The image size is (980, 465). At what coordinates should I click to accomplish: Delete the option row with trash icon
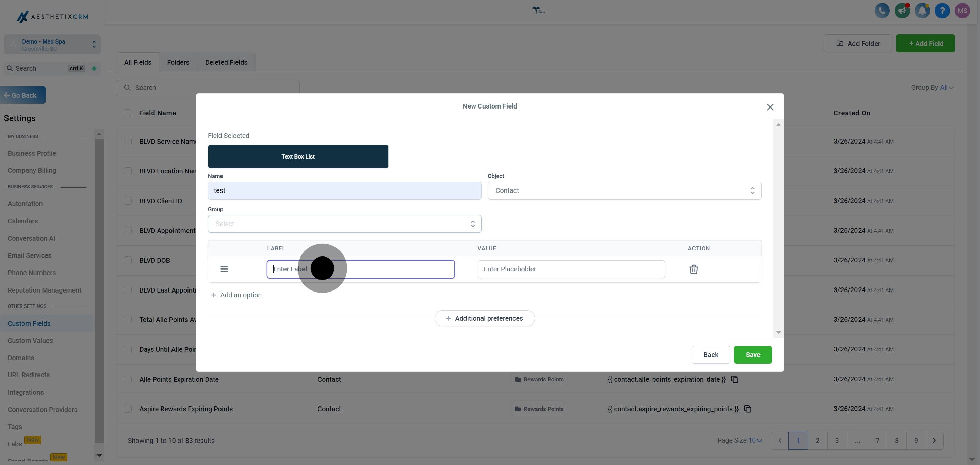(693, 269)
